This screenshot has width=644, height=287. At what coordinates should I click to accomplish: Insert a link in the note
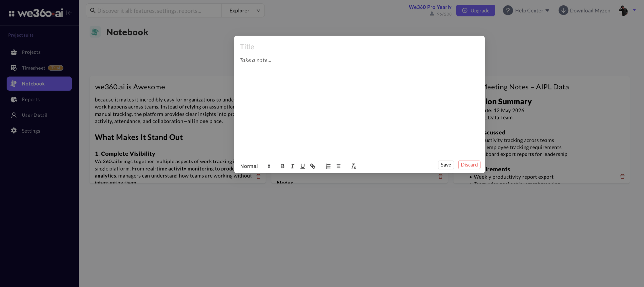point(313,166)
